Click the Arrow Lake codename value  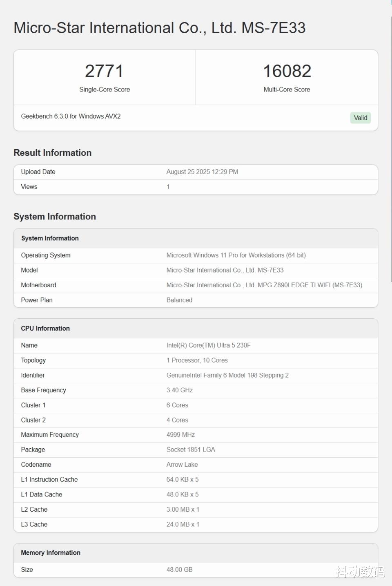click(182, 465)
